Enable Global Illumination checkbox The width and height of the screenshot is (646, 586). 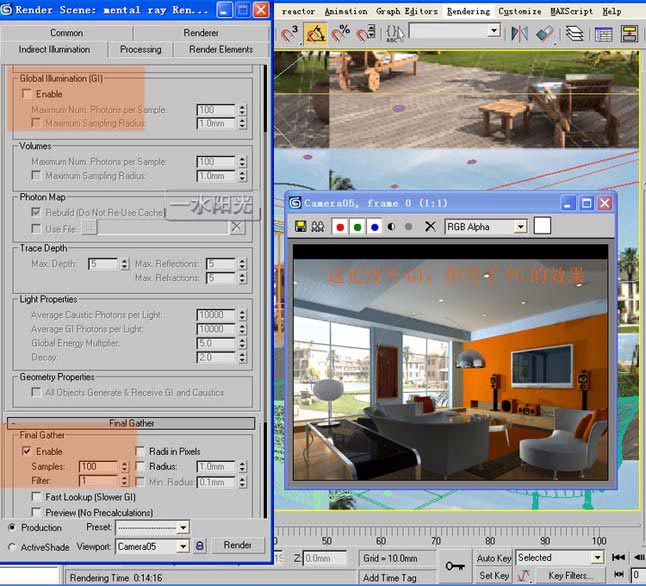26,94
